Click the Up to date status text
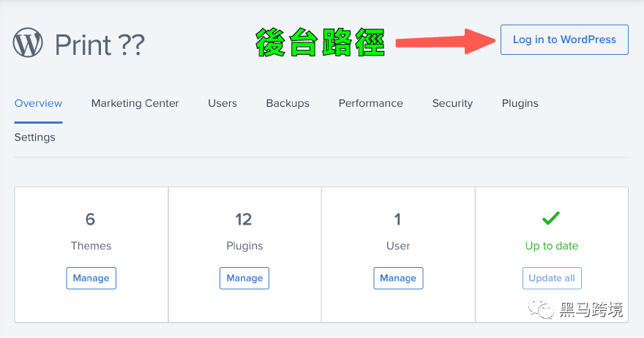The width and height of the screenshot is (644, 338). (552, 246)
